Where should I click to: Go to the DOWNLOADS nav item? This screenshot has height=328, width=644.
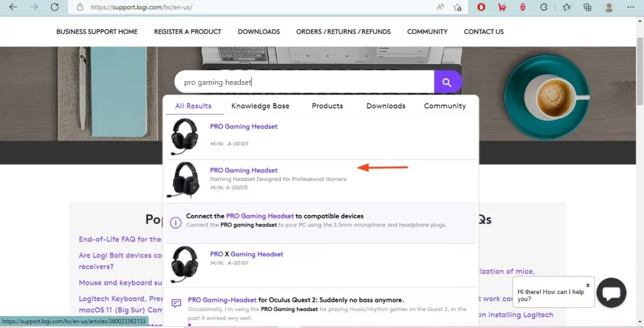(x=258, y=31)
